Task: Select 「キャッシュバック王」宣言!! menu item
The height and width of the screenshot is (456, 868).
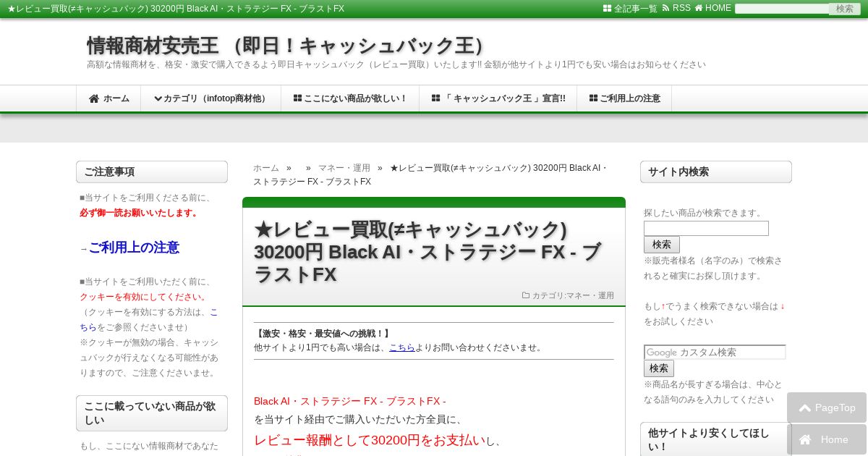Action: 498,98
